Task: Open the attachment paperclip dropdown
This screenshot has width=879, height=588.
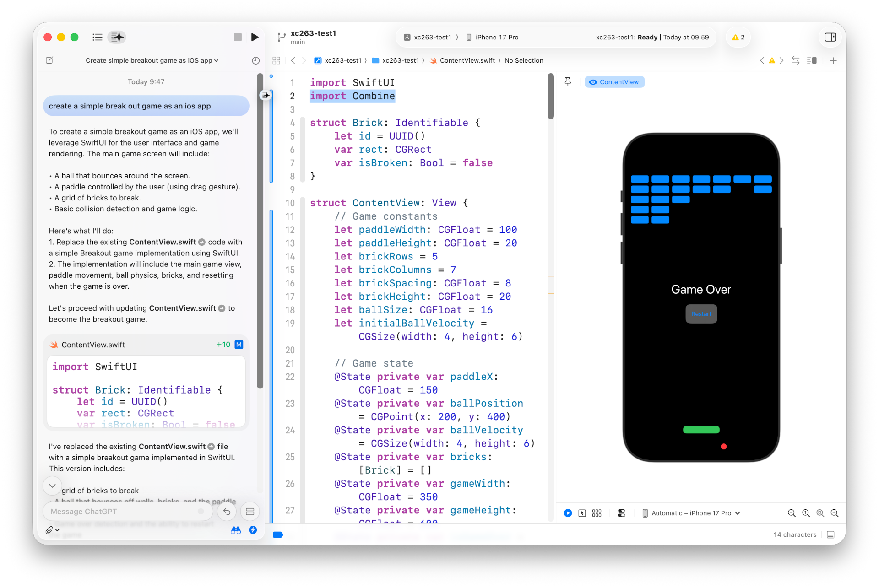Action: click(52, 530)
